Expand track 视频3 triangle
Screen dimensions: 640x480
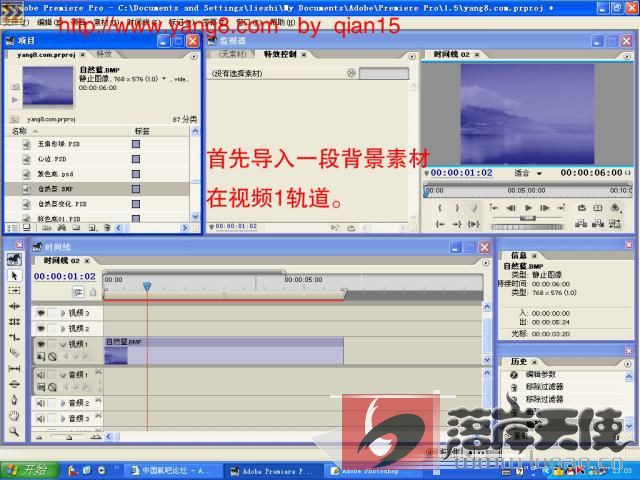63,313
